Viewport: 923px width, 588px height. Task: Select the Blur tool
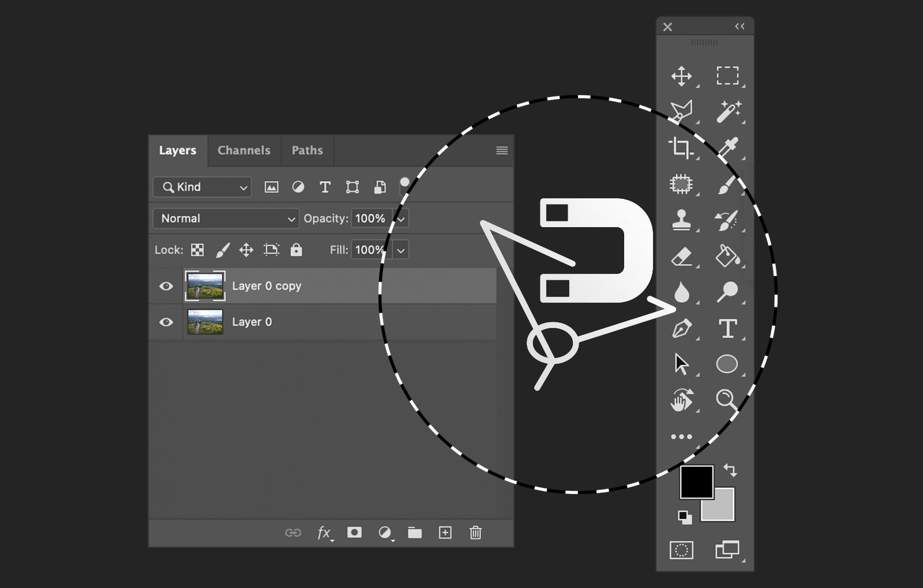tap(681, 292)
